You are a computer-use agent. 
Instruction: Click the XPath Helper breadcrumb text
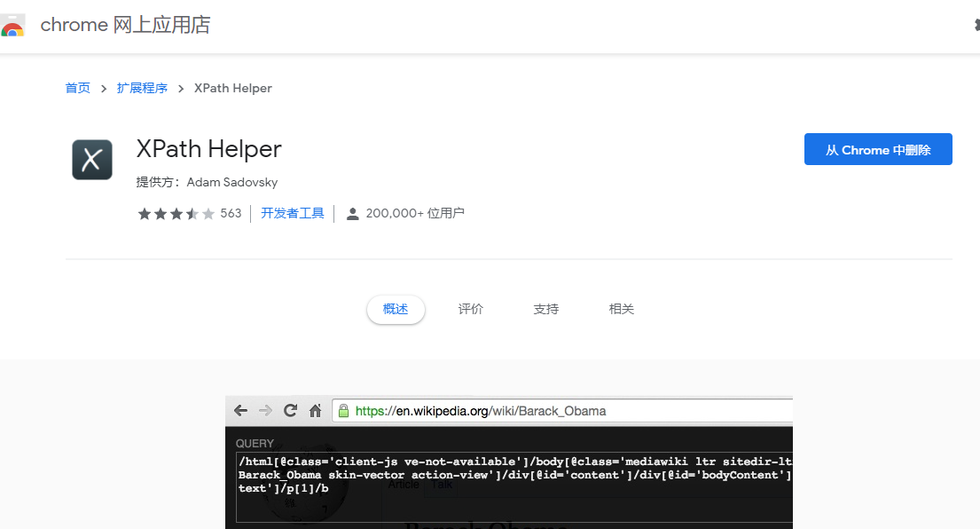[233, 88]
